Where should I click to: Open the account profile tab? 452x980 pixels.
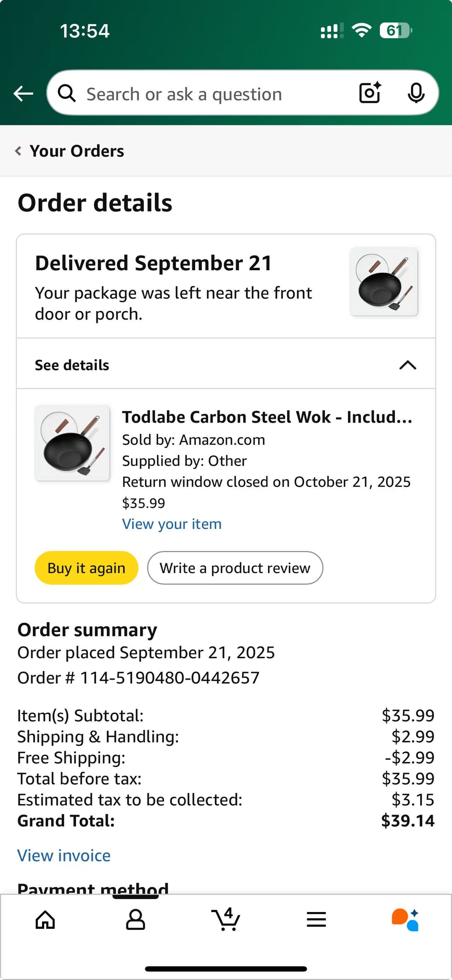(135, 920)
